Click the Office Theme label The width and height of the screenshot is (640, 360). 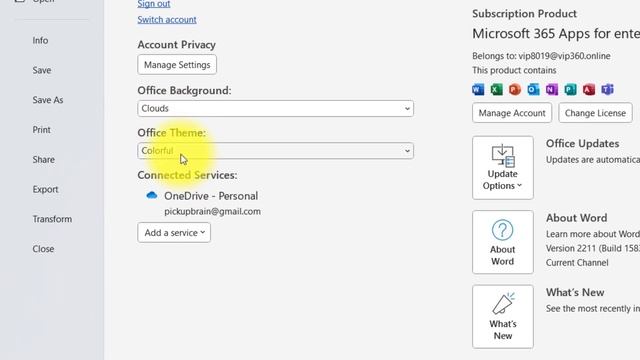pyautogui.click(x=171, y=133)
